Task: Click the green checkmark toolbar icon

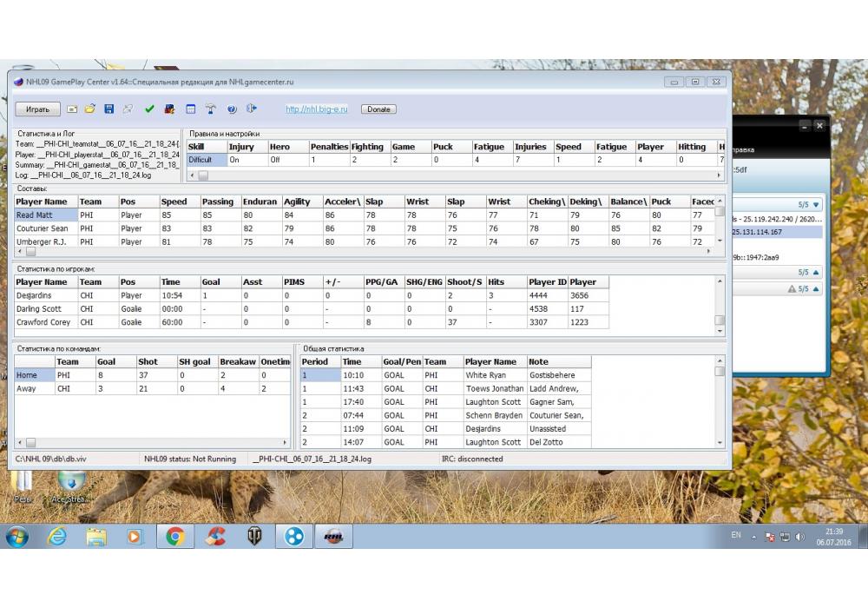Action: tap(149, 109)
